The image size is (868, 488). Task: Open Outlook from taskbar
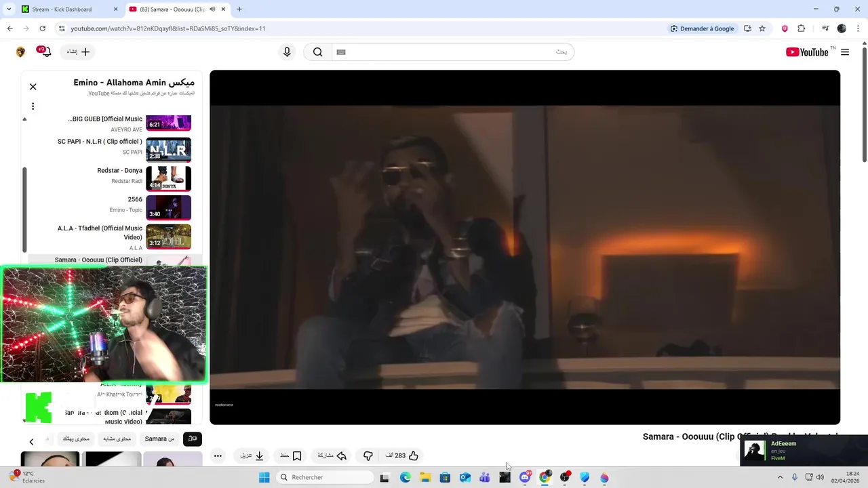[x=465, y=477]
